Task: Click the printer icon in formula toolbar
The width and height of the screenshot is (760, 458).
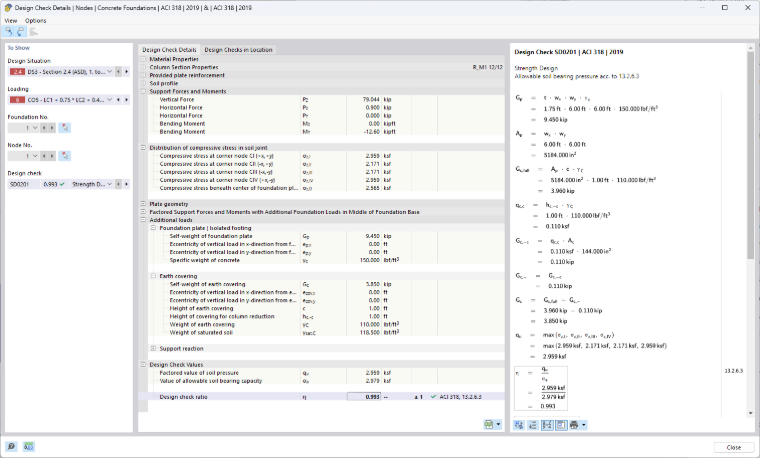Action: coord(574,425)
